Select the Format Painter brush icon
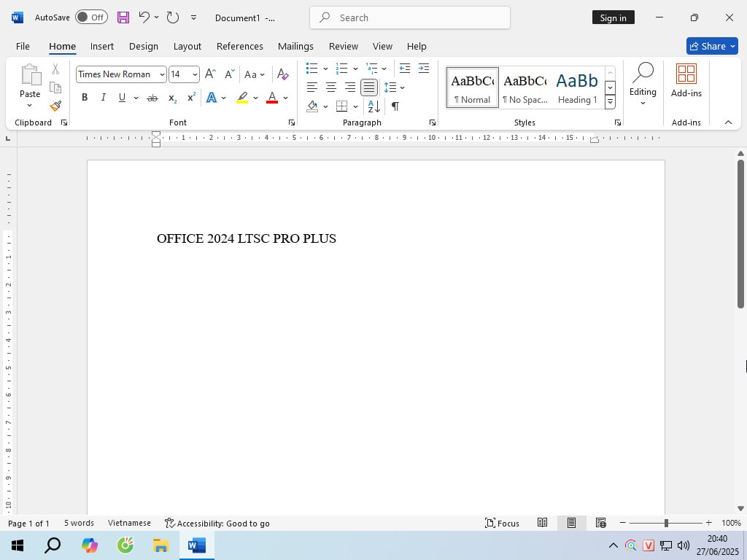The image size is (747, 560). (x=55, y=106)
